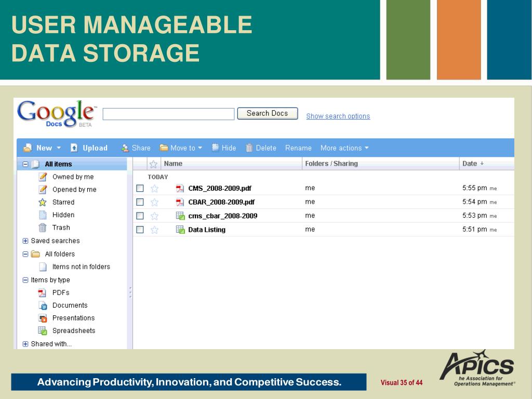The width and height of the screenshot is (532, 399).
Task: Click the page icon by Items not in folders
Action: [x=43, y=267]
